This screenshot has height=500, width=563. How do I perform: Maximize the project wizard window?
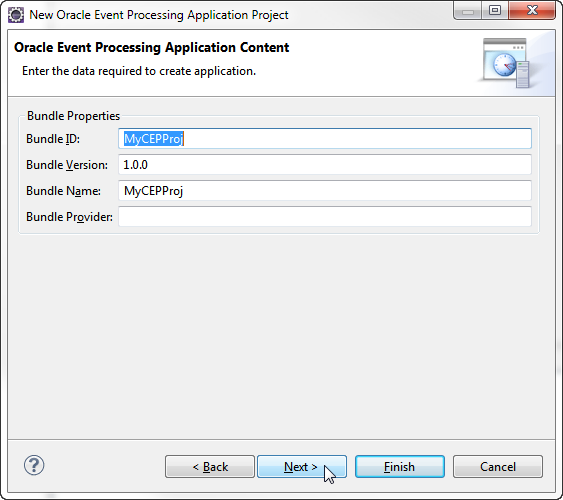point(495,10)
